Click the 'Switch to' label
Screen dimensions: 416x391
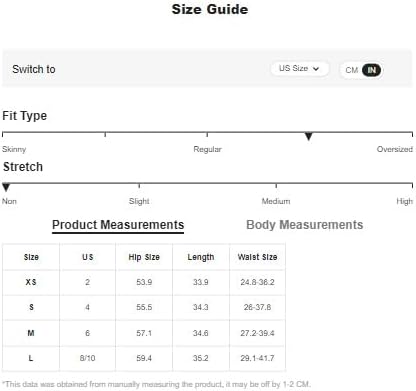click(34, 69)
